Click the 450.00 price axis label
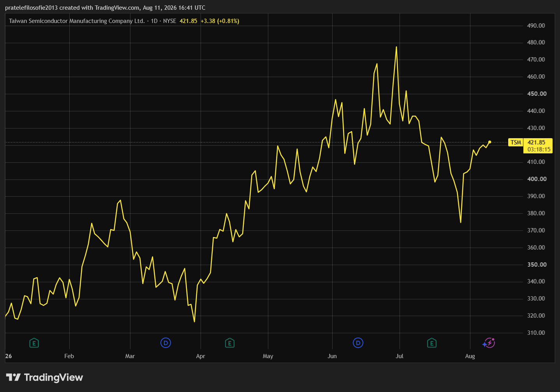This screenshot has width=560, height=392. coord(537,94)
